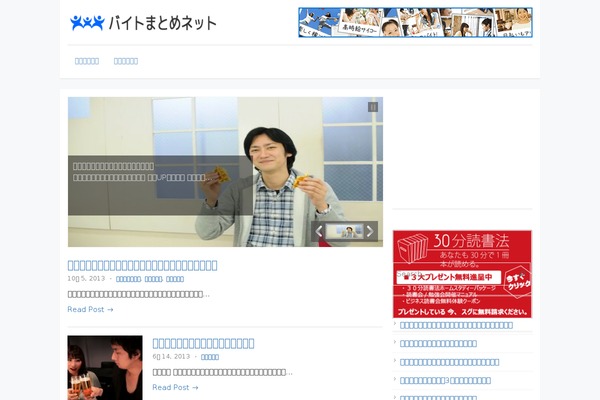Click Read Post under the 2013 October post
This screenshot has width=600, height=400.
(90, 309)
